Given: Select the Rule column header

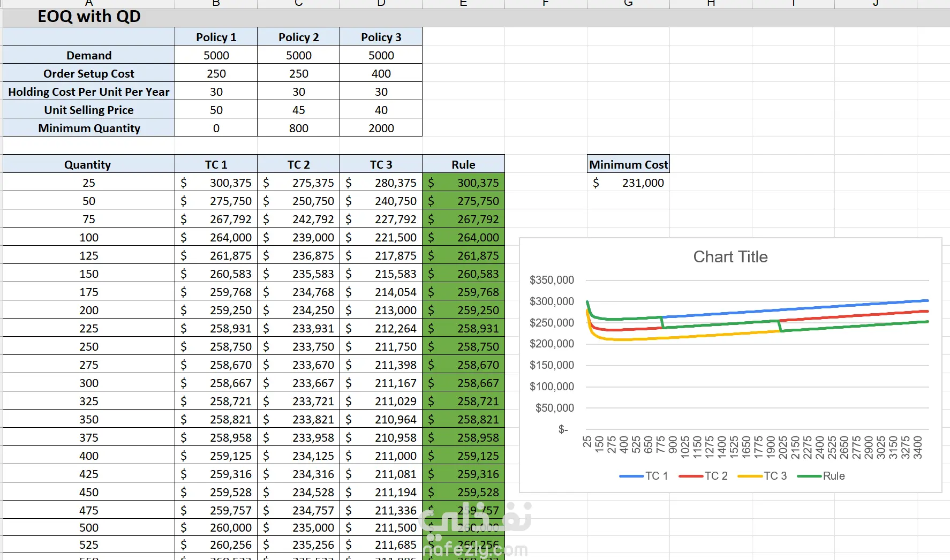Looking at the screenshot, I should (x=463, y=164).
